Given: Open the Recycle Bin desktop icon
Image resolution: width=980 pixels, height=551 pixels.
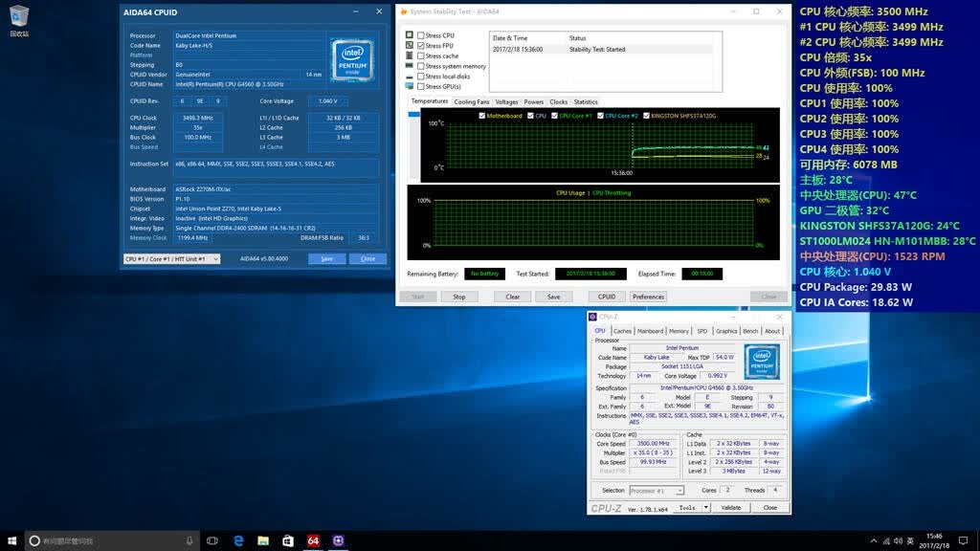Looking at the screenshot, I should point(19,21).
